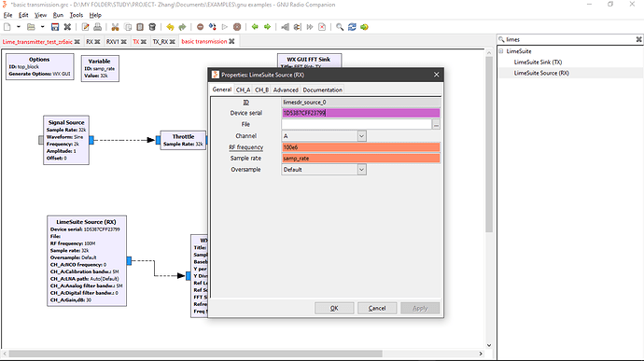644x361 pixels.
Task: Expand the Channel dropdown
Action: pos(361,136)
